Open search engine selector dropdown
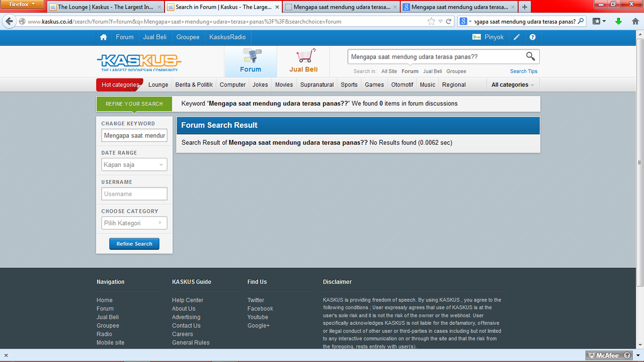 coord(470,22)
